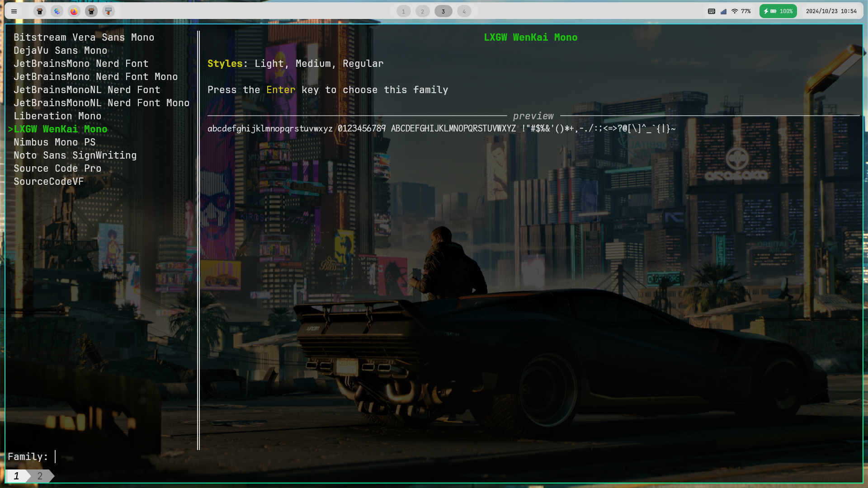Expand the JetBrainsMono Nerd Font entry
This screenshot has width=868, height=488.
[81, 64]
